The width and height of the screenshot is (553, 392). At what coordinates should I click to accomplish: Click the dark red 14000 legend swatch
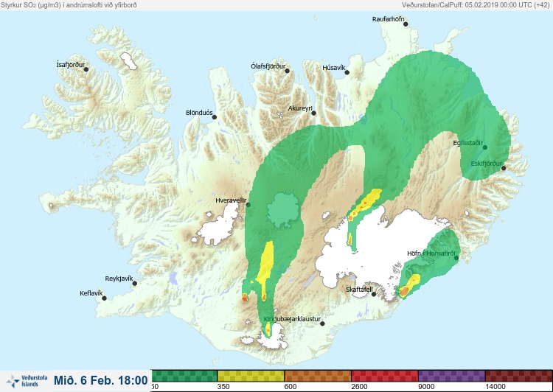(519, 376)
